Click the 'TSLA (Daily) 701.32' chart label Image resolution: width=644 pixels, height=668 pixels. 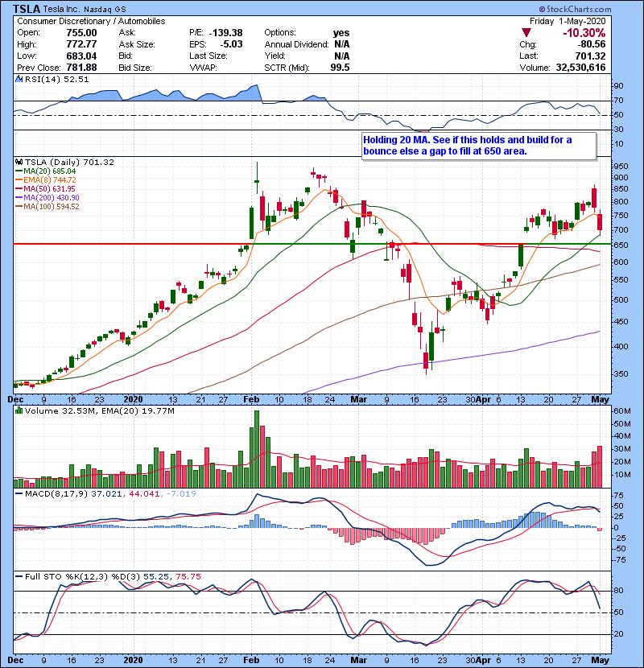click(69, 163)
